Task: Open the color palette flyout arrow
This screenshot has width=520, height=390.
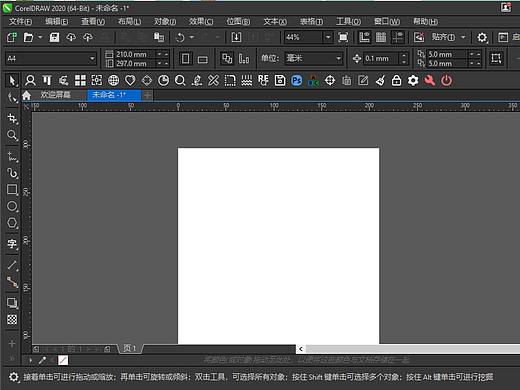Action: [31, 360]
